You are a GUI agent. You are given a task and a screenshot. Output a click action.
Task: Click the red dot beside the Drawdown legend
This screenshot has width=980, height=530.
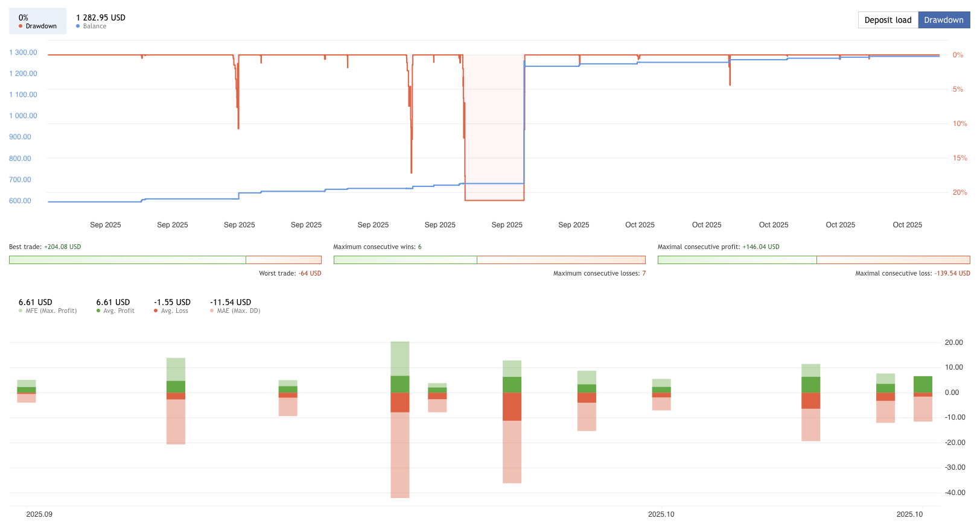[x=21, y=27]
